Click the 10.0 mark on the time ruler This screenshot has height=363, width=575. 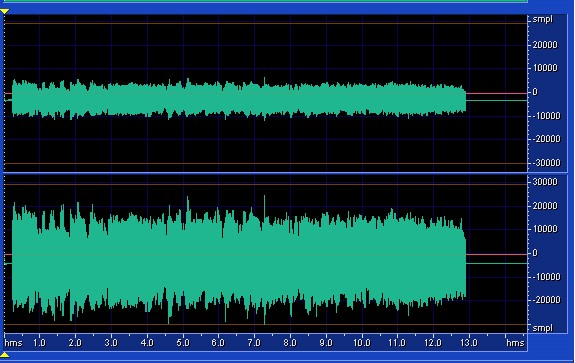pos(361,343)
